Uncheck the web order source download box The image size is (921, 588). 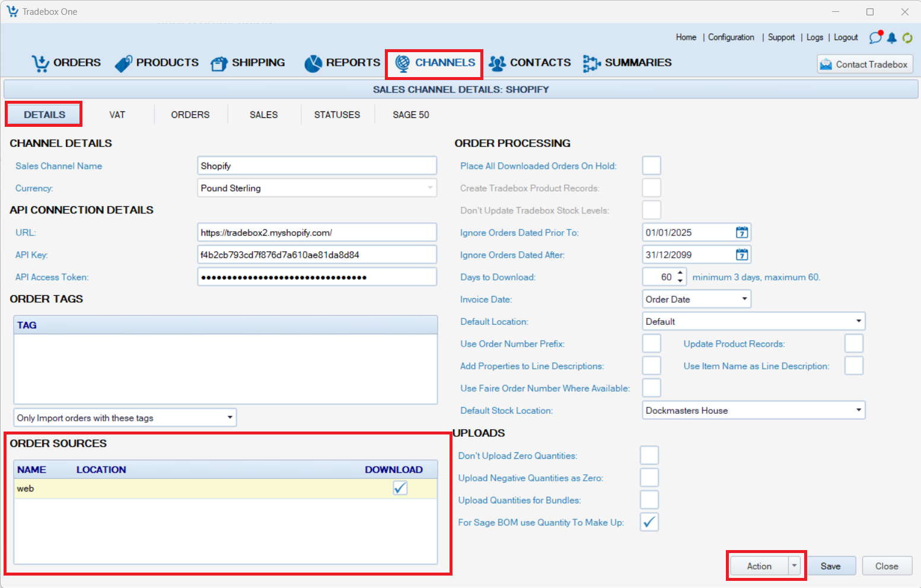pyautogui.click(x=400, y=488)
